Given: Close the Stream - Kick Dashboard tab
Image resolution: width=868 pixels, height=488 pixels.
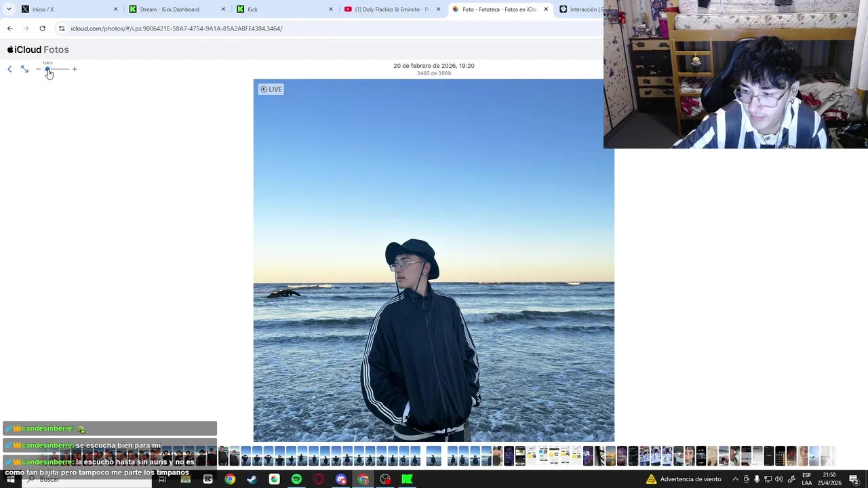Looking at the screenshot, I should coord(223,9).
